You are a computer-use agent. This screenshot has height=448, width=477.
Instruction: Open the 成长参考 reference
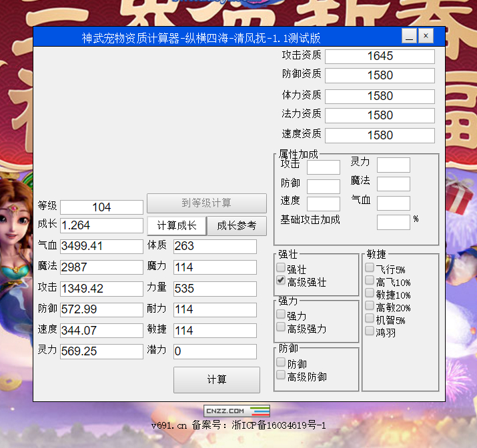pos(237,226)
